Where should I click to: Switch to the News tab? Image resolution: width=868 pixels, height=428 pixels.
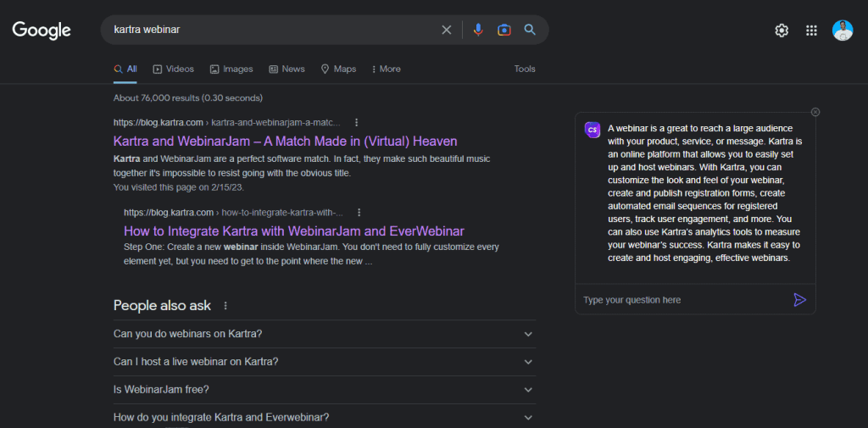click(x=287, y=69)
